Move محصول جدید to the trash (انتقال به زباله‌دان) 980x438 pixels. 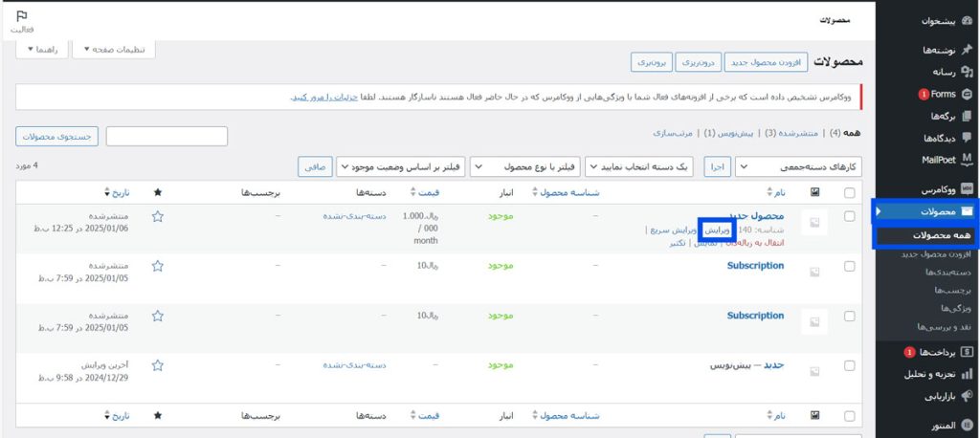click(754, 243)
